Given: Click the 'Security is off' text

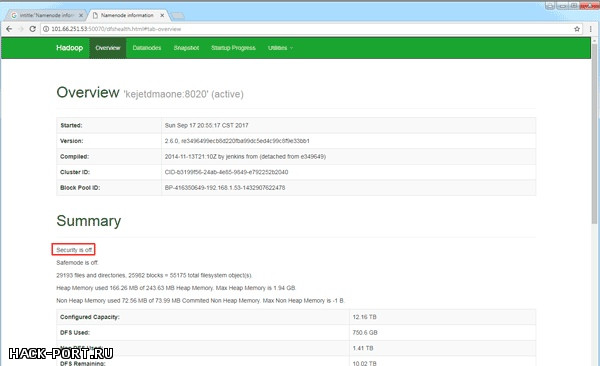Looking at the screenshot, I should [74, 250].
